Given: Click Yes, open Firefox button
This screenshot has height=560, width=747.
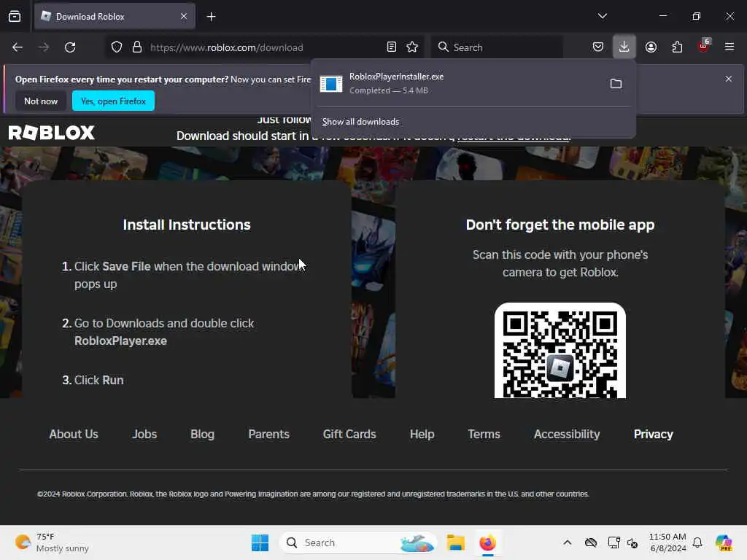Looking at the screenshot, I should click(x=113, y=101).
